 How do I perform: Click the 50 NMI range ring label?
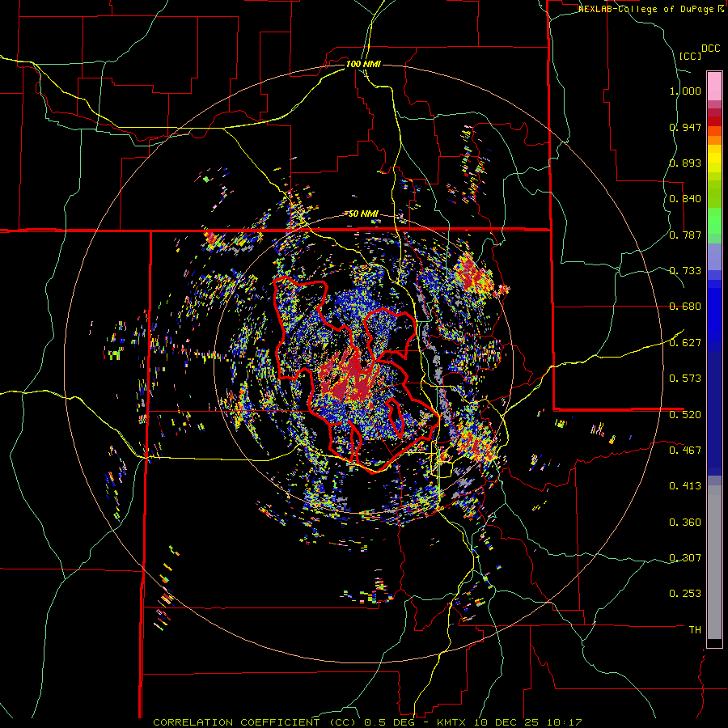pos(363,214)
